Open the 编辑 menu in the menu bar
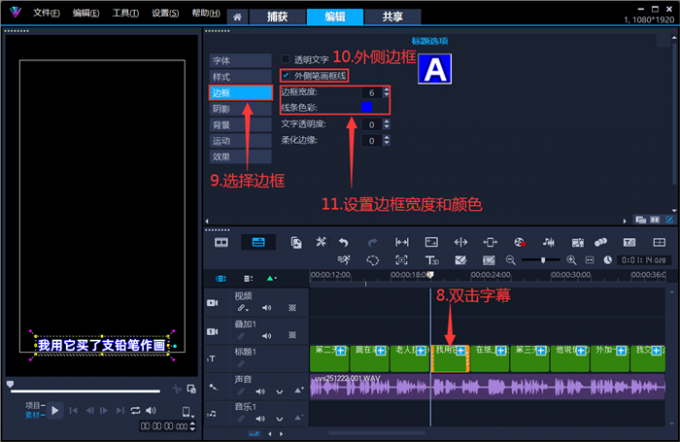Viewport: 680px width, 442px height. (x=86, y=13)
